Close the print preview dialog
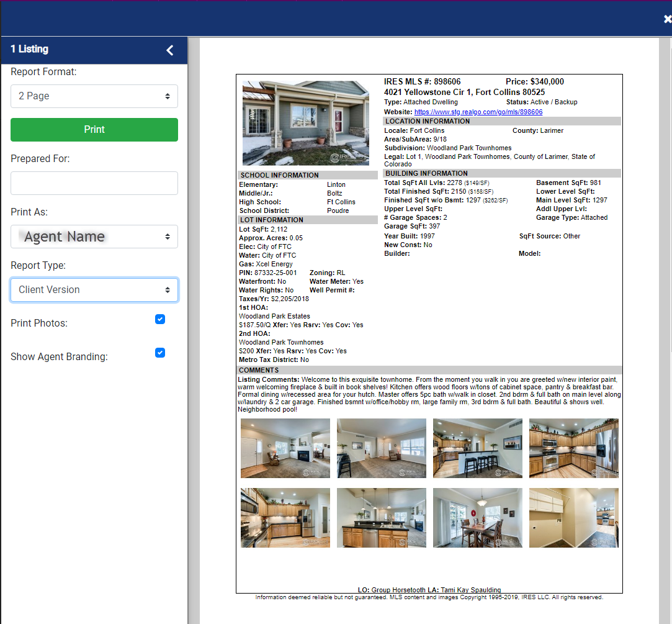This screenshot has width=672, height=624. pyautogui.click(x=666, y=19)
